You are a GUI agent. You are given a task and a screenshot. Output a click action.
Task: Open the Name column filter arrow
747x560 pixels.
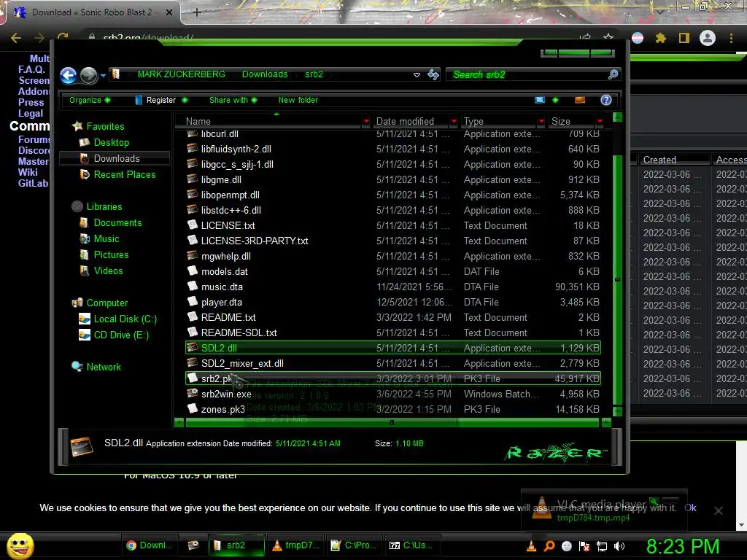click(x=366, y=122)
